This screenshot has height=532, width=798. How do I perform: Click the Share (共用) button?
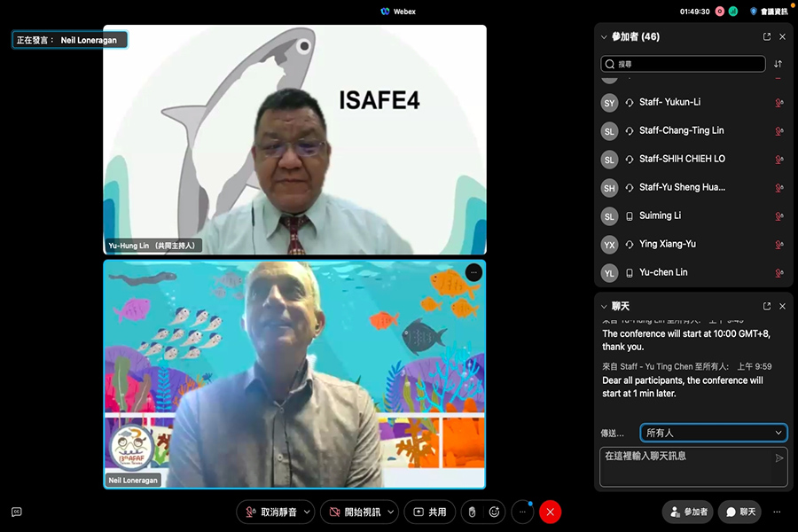click(429, 512)
